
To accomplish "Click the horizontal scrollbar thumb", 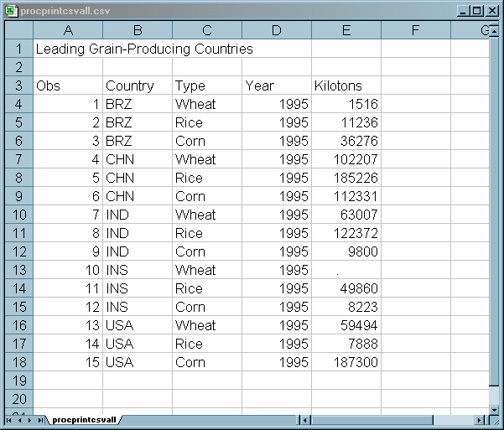I will click(x=372, y=420).
